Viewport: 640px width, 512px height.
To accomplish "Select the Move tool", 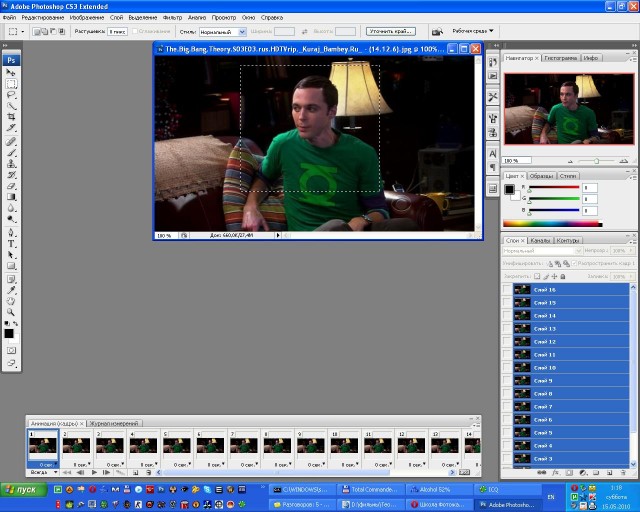I will click(x=11, y=72).
